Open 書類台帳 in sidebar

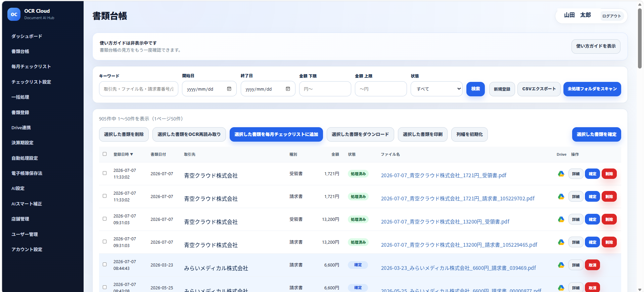tap(20, 51)
